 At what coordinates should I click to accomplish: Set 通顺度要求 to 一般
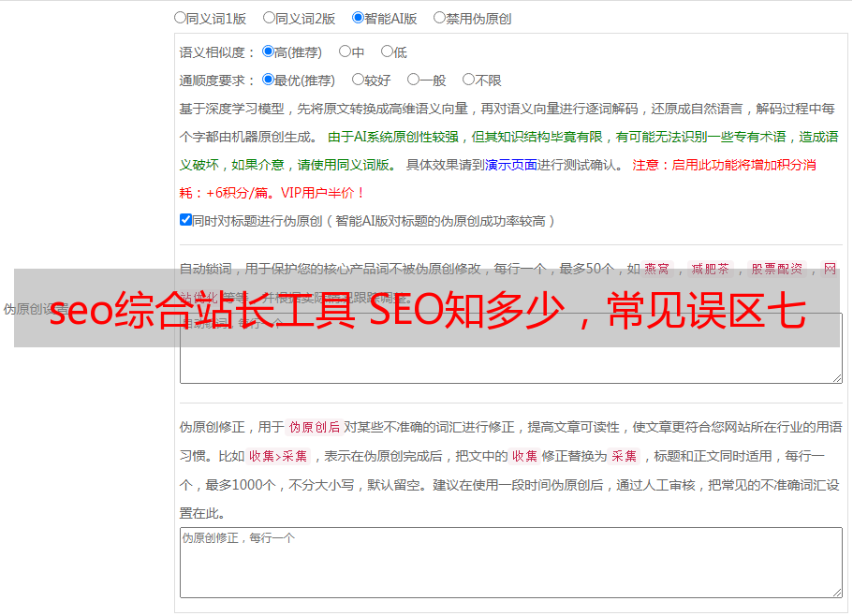click(414, 80)
